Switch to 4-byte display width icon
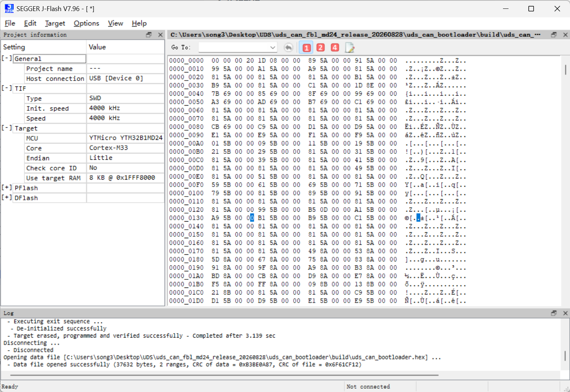This screenshot has height=392, width=570. click(x=335, y=47)
